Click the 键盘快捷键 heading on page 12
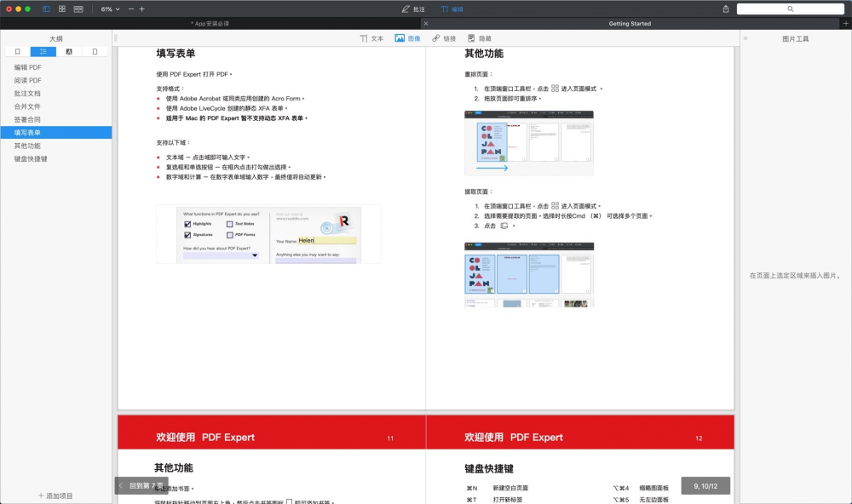 coord(489,469)
